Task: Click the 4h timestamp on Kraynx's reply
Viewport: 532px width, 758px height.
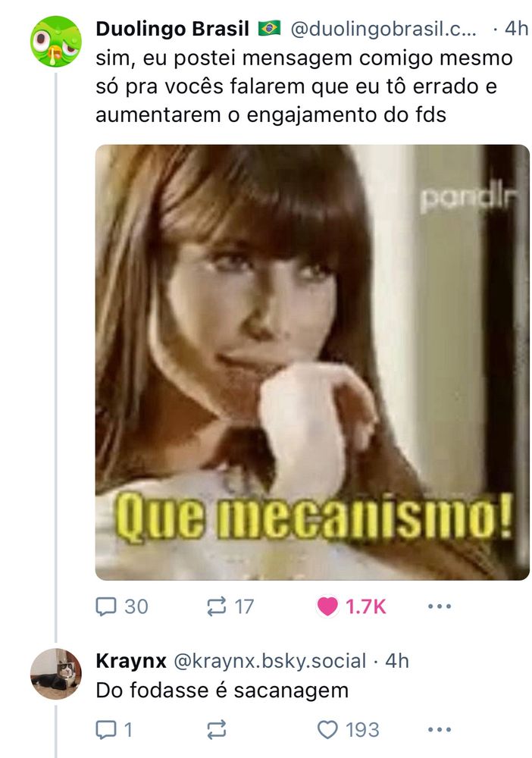Action: click(x=396, y=661)
